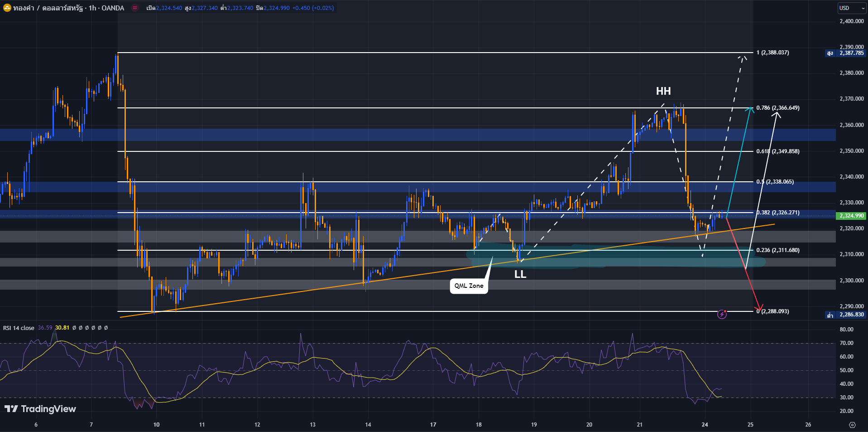Viewport: 868px width, 432px height.
Task: Open the USD currency dropdown
Action: tap(849, 8)
